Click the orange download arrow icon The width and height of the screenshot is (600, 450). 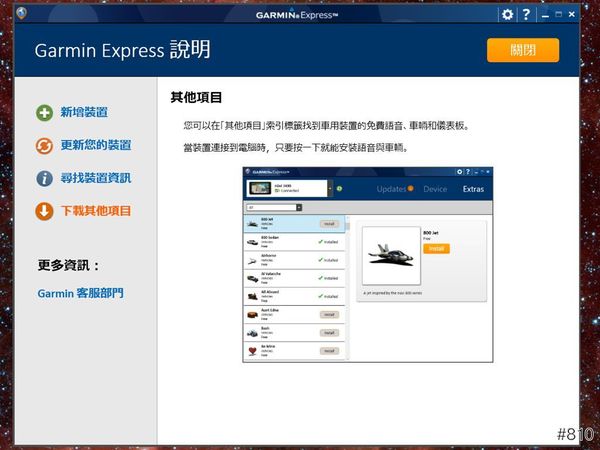[x=44, y=211]
